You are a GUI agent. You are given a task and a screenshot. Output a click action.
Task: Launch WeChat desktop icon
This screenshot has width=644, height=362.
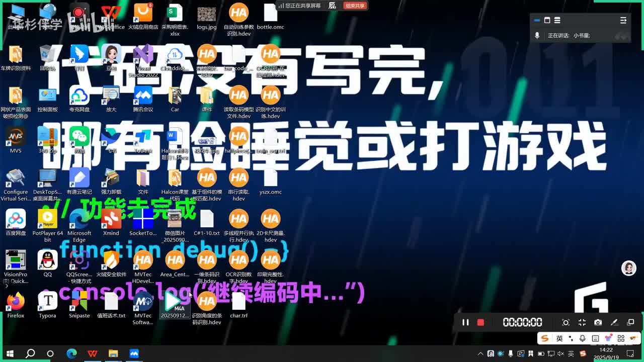79,141
